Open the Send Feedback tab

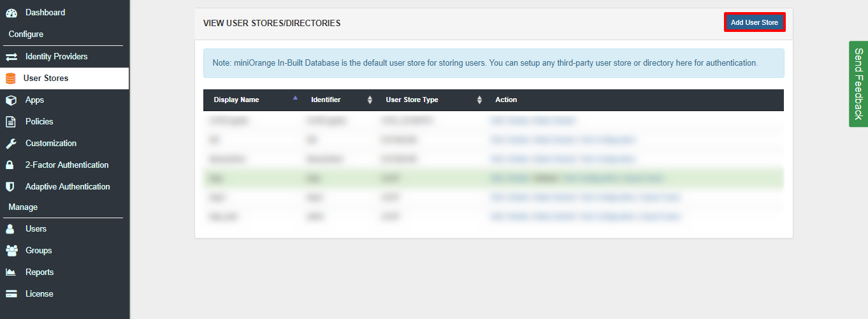[858, 84]
